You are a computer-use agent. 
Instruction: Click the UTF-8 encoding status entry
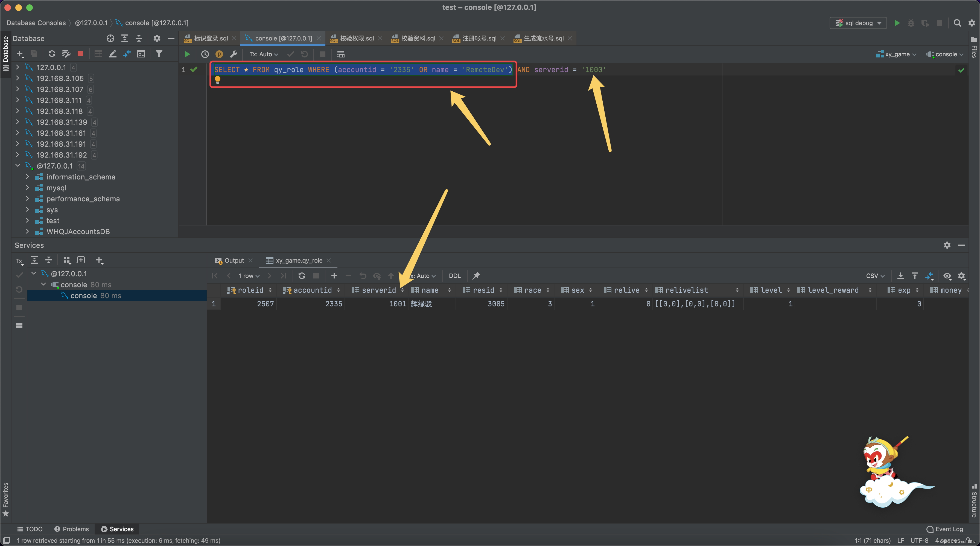(x=919, y=540)
